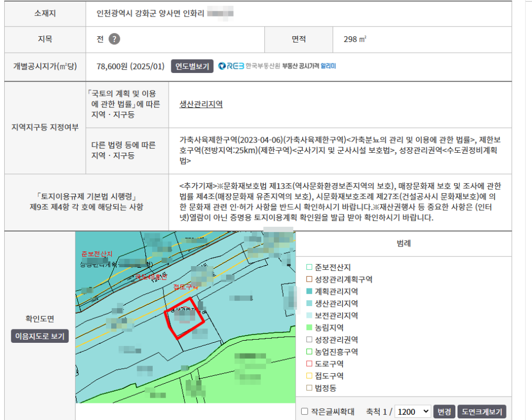Click the 준보전산지 legend swatch
Viewport: 532px width, 420px height.
[309, 267]
